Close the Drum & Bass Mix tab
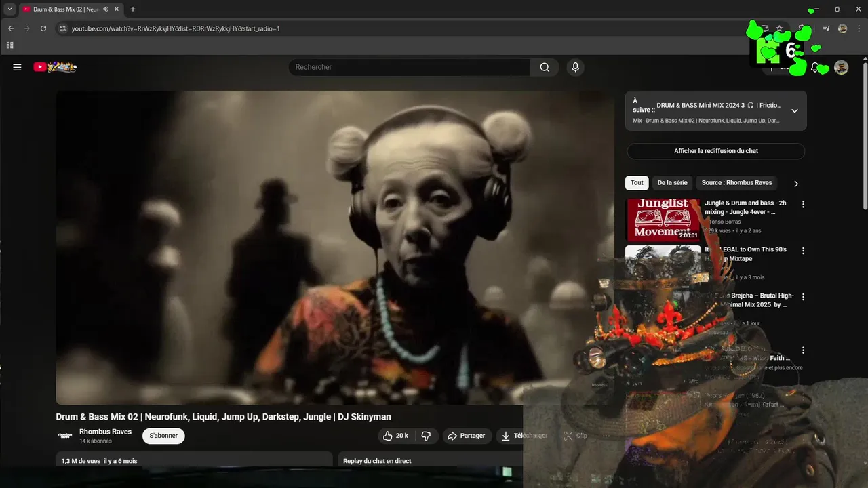The image size is (868, 488). (x=117, y=9)
